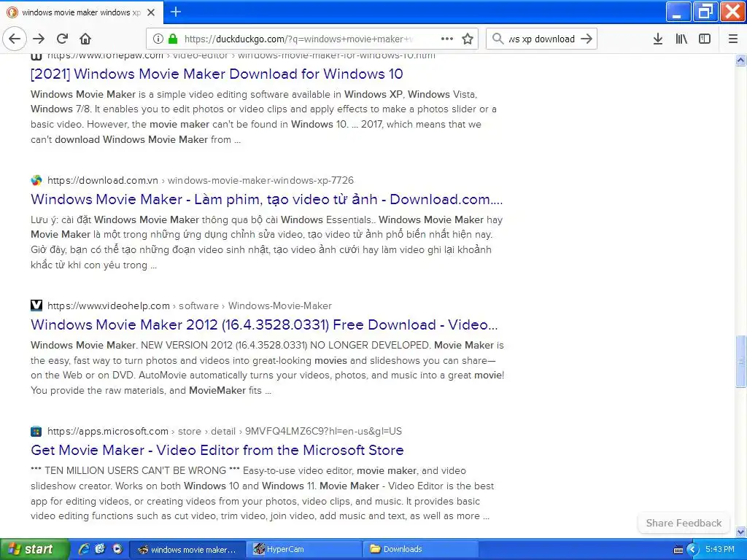Open page actions three-dot menu
Image resolution: width=747 pixels, height=560 pixels.
coord(447,39)
